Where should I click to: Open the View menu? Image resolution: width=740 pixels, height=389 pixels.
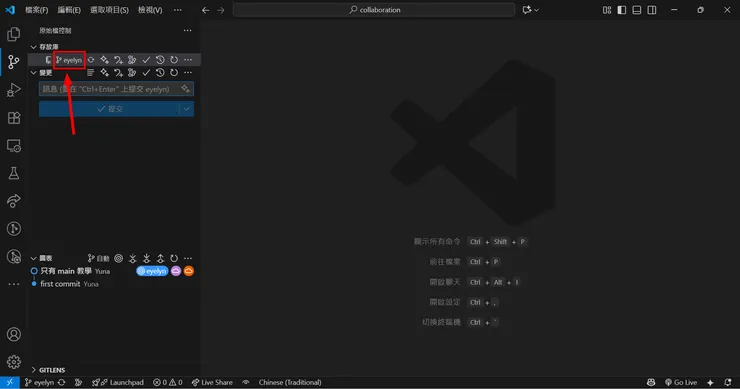pos(150,10)
